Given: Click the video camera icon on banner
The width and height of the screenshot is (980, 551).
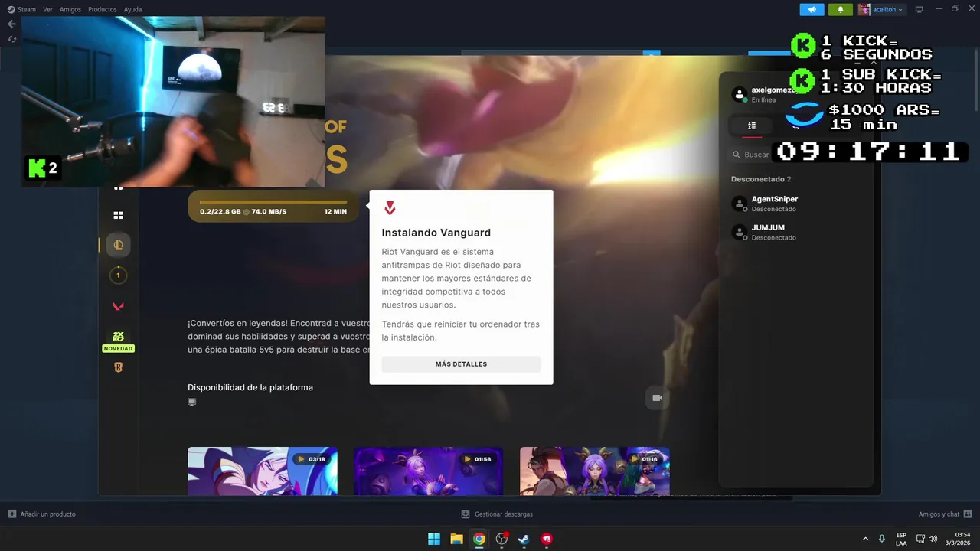Looking at the screenshot, I should pyautogui.click(x=657, y=398).
